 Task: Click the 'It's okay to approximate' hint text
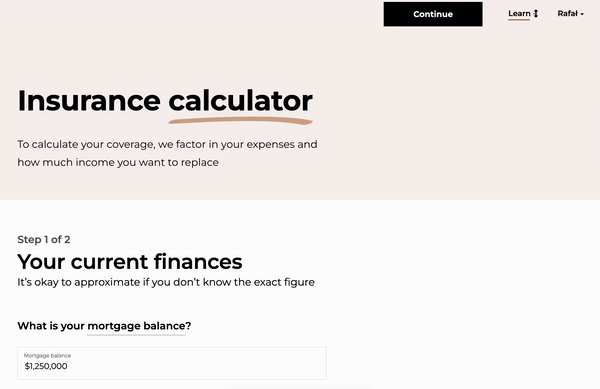[x=166, y=282]
